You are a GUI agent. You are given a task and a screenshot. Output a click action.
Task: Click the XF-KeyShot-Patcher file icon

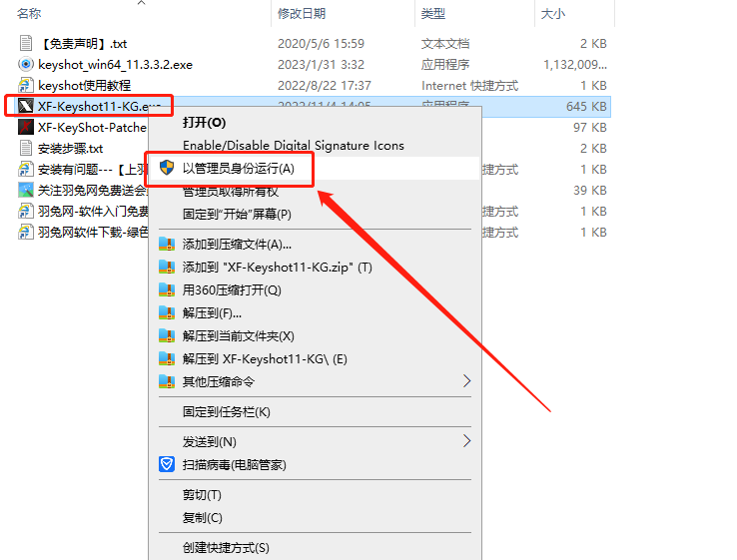(x=26, y=127)
